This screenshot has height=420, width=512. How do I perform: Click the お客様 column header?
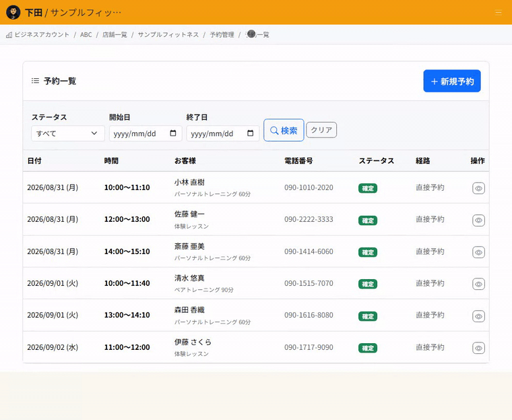coord(185,160)
